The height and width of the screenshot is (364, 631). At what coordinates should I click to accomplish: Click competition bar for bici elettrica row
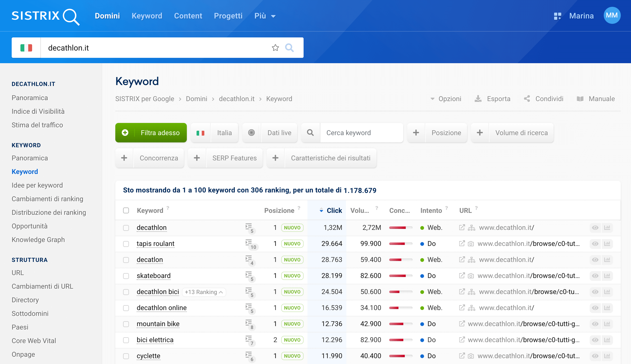(401, 340)
